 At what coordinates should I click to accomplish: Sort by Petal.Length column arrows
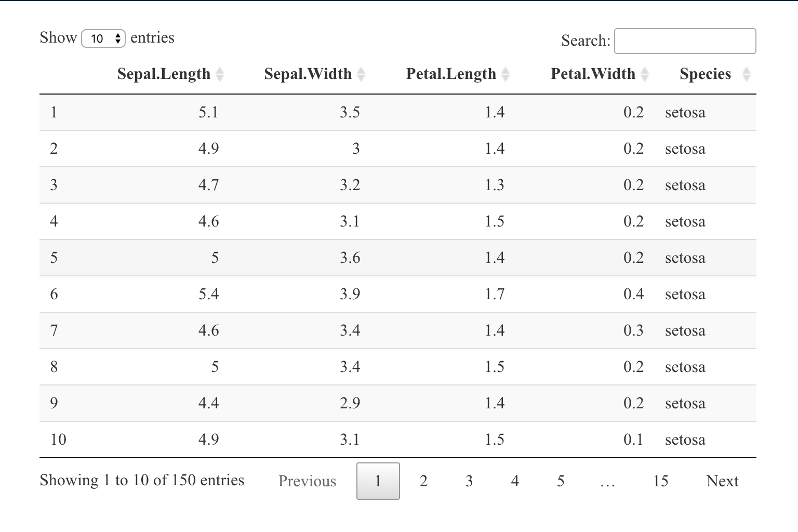pyautogui.click(x=506, y=74)
